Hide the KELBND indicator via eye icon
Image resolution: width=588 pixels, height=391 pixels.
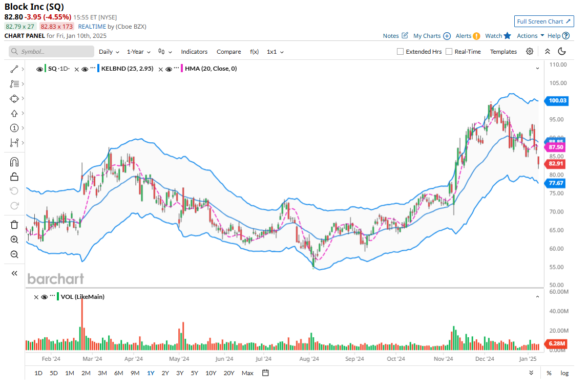tap(85, 69)
